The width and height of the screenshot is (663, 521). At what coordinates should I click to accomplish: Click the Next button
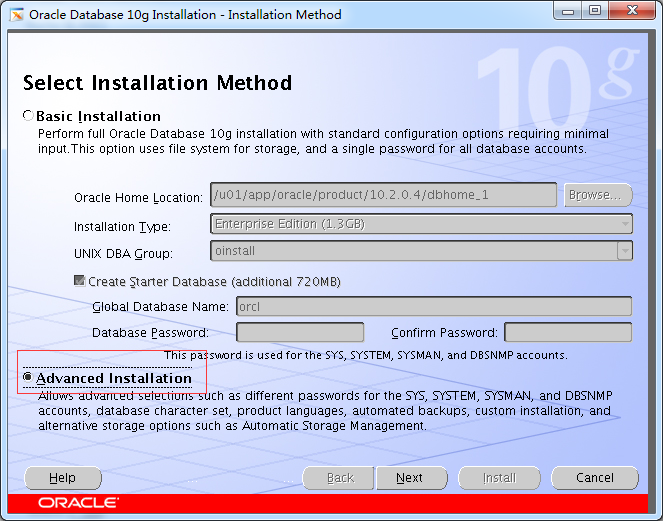411,478
